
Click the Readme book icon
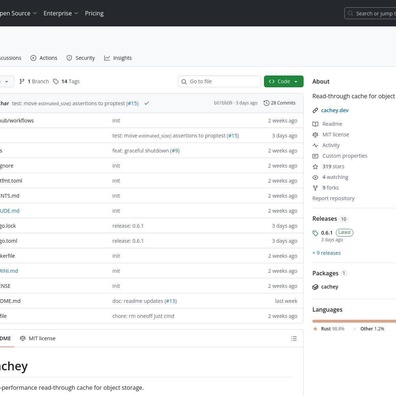tap(315, 124)
